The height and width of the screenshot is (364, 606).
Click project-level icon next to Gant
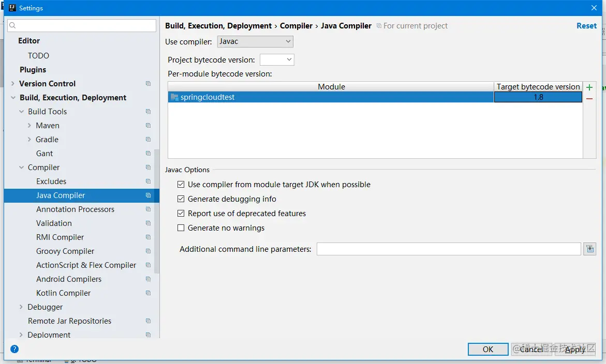click(x=148, y=153)
